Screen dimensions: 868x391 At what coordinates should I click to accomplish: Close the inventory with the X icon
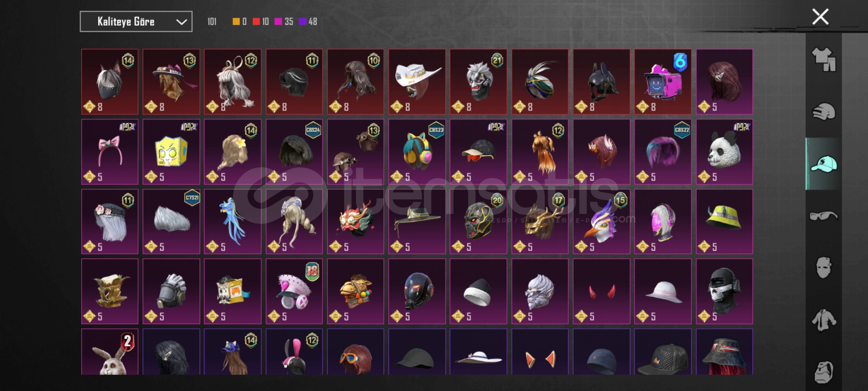point(820,17)
